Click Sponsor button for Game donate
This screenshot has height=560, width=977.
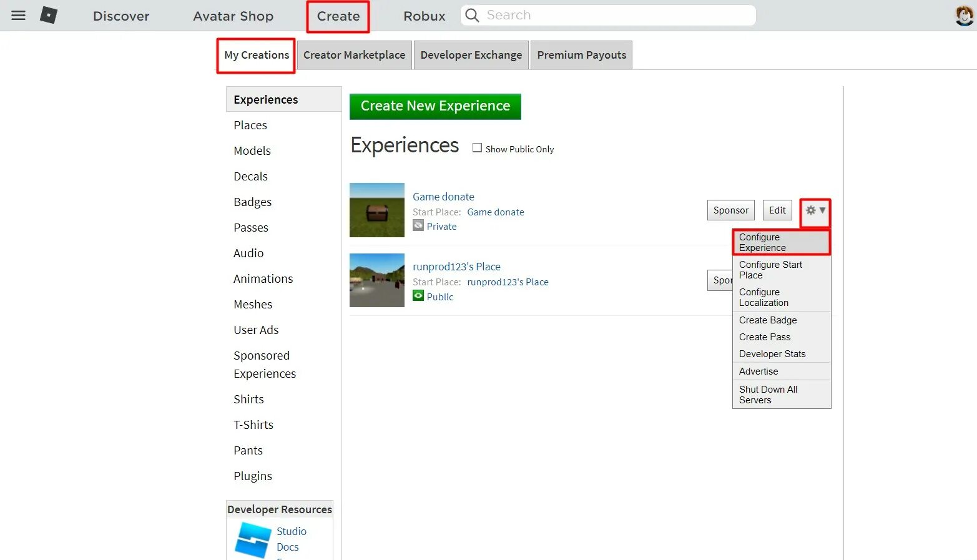[x=730, y=210]
